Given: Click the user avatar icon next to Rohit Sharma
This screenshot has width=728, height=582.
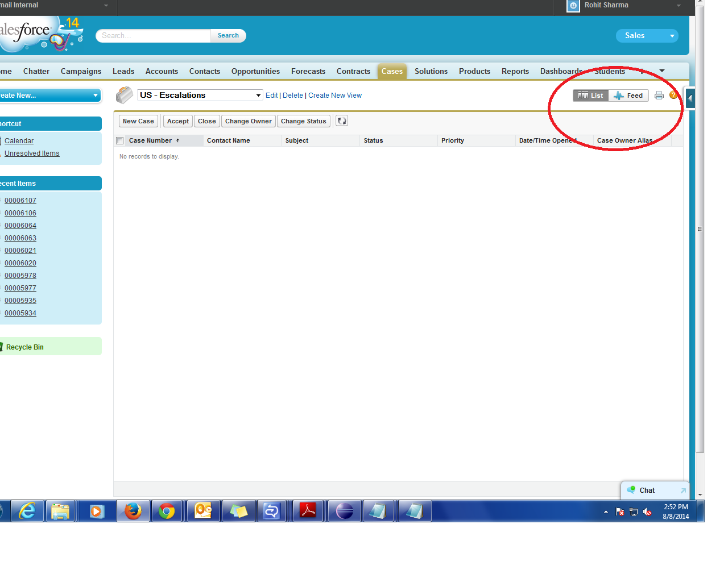Looking at the screenshot, I should tap(573, 6).
